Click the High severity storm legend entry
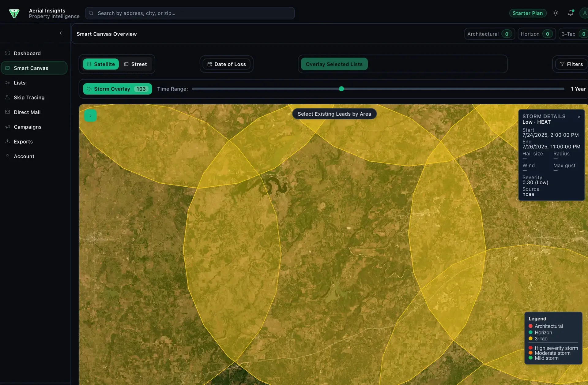This screenshot has height=385, width=588. pos(553,348)
